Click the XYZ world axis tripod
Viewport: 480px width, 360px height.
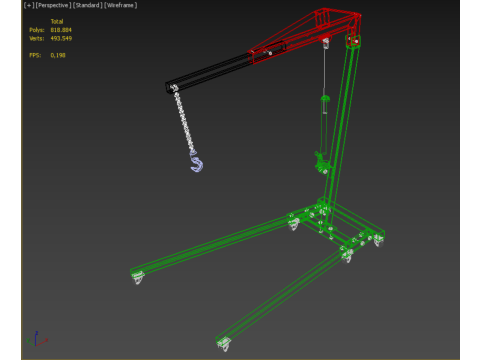click(37, 339)
